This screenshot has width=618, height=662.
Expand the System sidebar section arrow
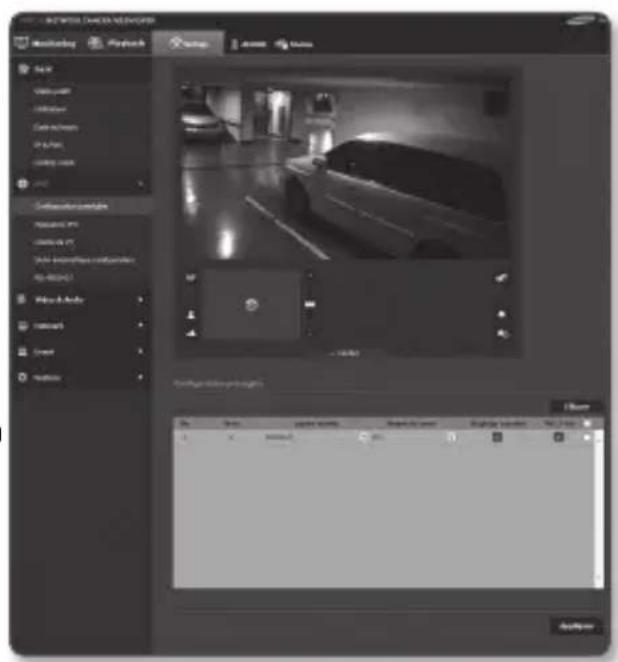pyautogui.click(x=139, y=378)
